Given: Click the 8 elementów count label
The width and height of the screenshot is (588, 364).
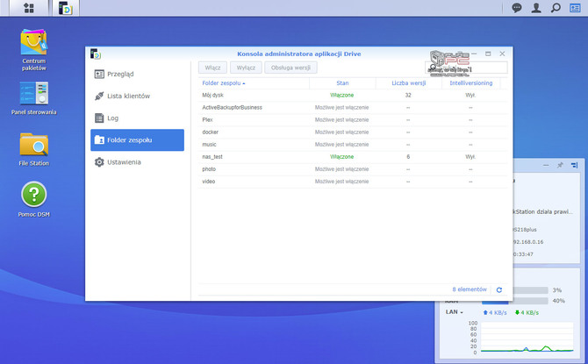Looking at the screenshot, I should tap(470, 289).
